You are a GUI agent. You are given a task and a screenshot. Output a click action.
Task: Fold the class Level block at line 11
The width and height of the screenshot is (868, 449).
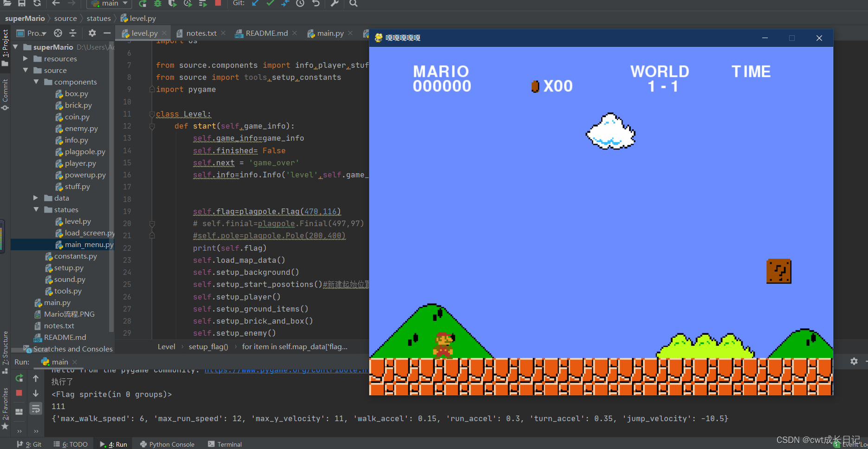tap(152, 114)
